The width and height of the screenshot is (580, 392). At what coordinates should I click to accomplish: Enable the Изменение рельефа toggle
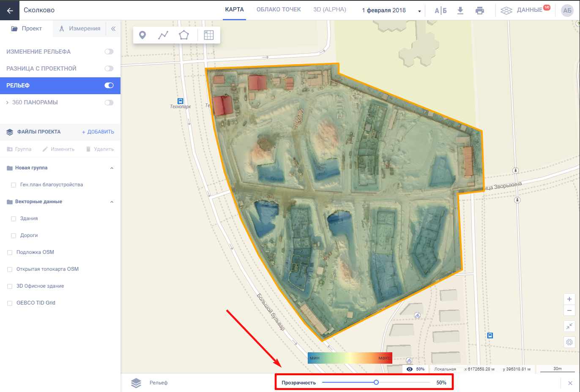(x=109, y=52)
